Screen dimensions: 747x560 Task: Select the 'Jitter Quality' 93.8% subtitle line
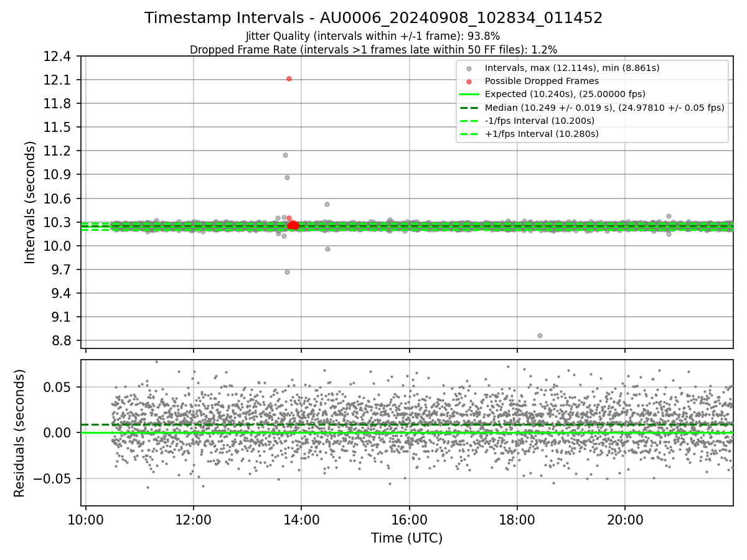click(x=373, y=36)
